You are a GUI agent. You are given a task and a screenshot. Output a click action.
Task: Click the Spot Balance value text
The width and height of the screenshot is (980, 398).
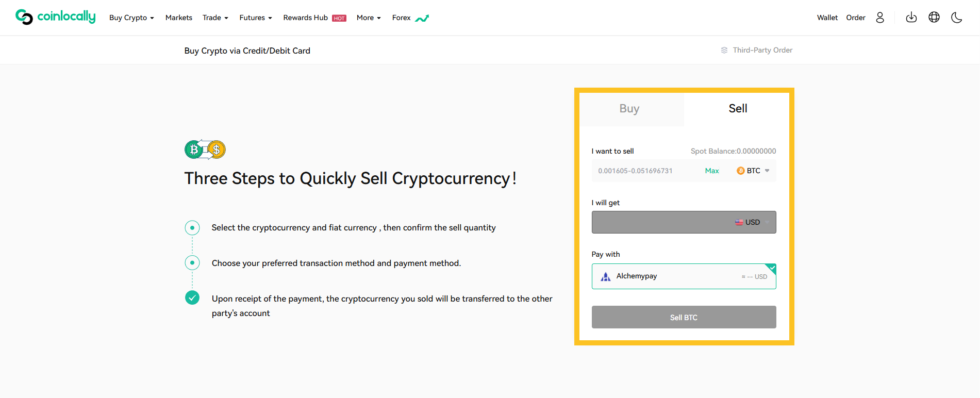[733, 151]
